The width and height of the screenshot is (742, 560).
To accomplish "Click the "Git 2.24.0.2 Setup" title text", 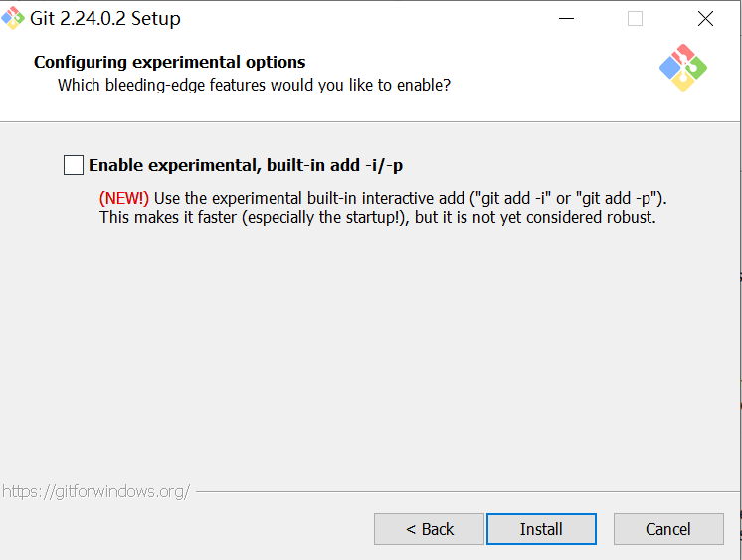I will coord(105,19).
